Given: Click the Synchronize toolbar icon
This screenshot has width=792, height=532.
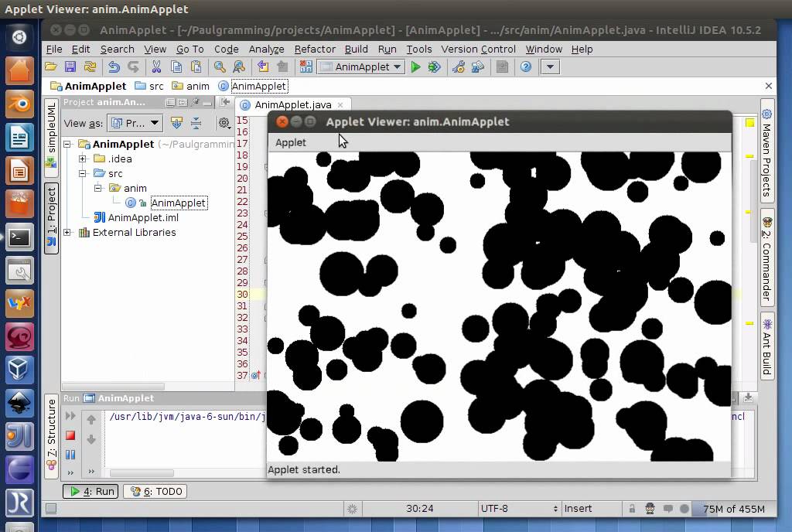Looking at the screenshot, I should pos(90,66).
